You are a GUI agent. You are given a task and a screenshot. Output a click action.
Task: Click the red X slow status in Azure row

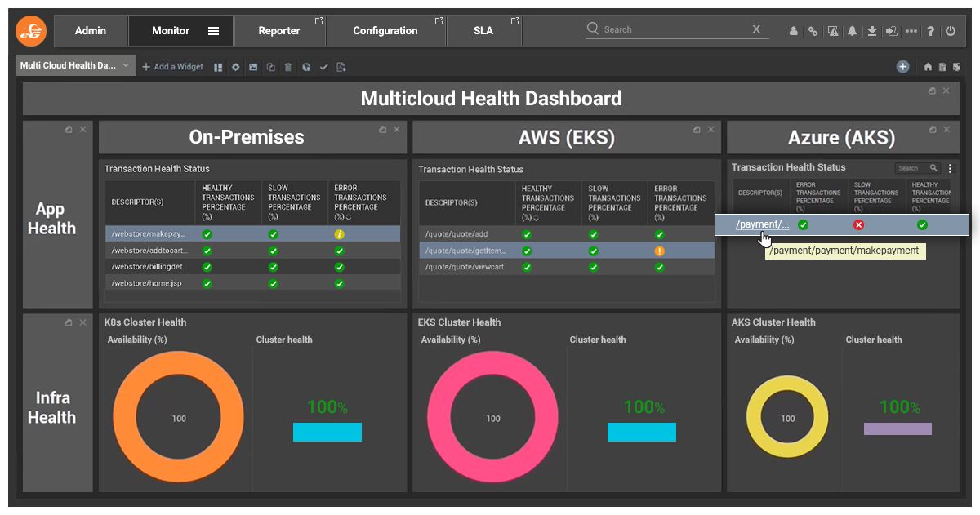click(858, 224)
